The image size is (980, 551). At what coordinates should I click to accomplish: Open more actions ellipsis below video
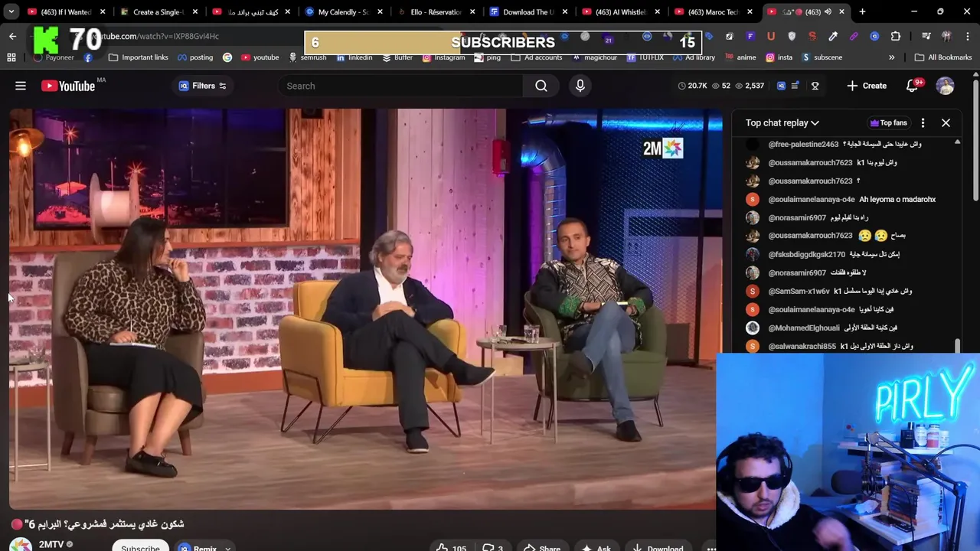tap(711, 548)
